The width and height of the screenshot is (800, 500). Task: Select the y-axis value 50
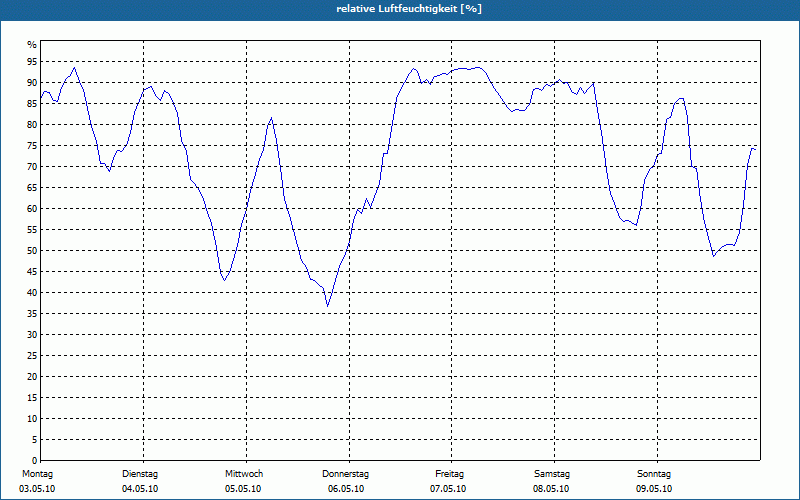point(32,251)
